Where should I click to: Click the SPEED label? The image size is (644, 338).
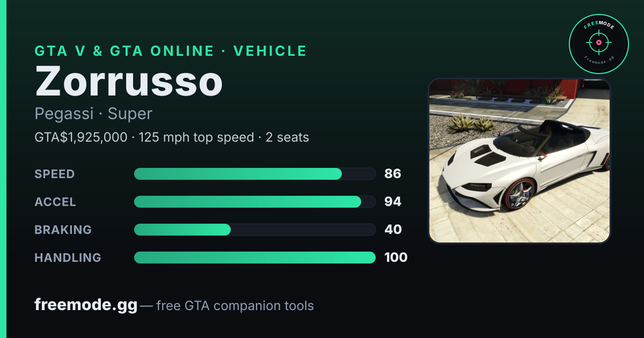[x=55, y=174]
